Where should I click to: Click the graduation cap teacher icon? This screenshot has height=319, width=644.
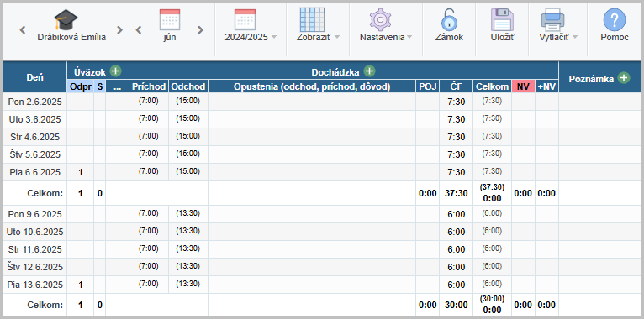[66, 20]
